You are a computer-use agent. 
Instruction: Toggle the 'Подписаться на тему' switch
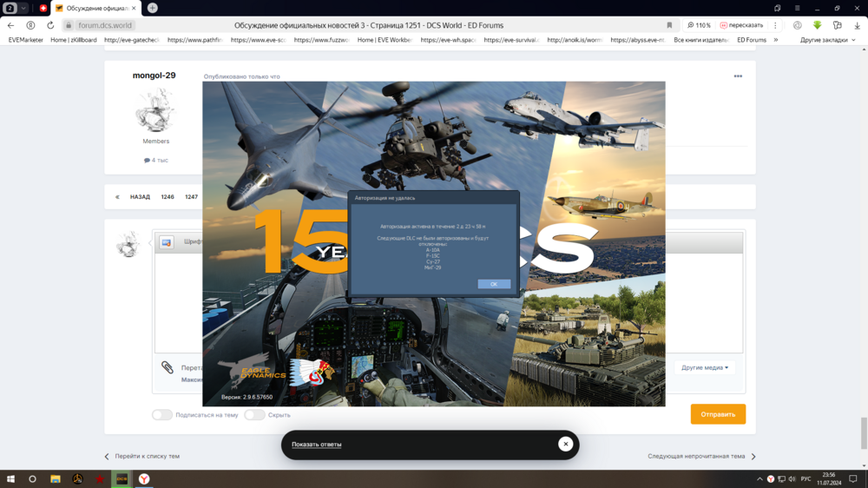tap(162, 414)
